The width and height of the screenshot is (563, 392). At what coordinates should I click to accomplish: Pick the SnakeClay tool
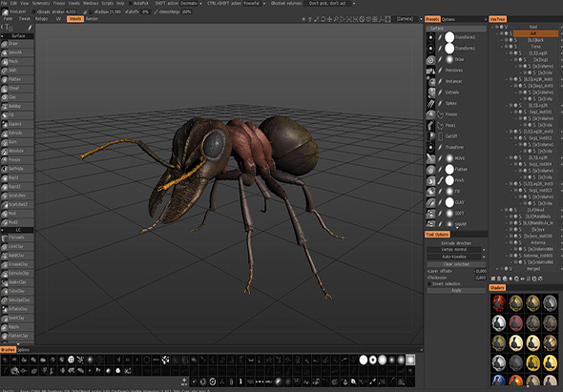(17, 282)
